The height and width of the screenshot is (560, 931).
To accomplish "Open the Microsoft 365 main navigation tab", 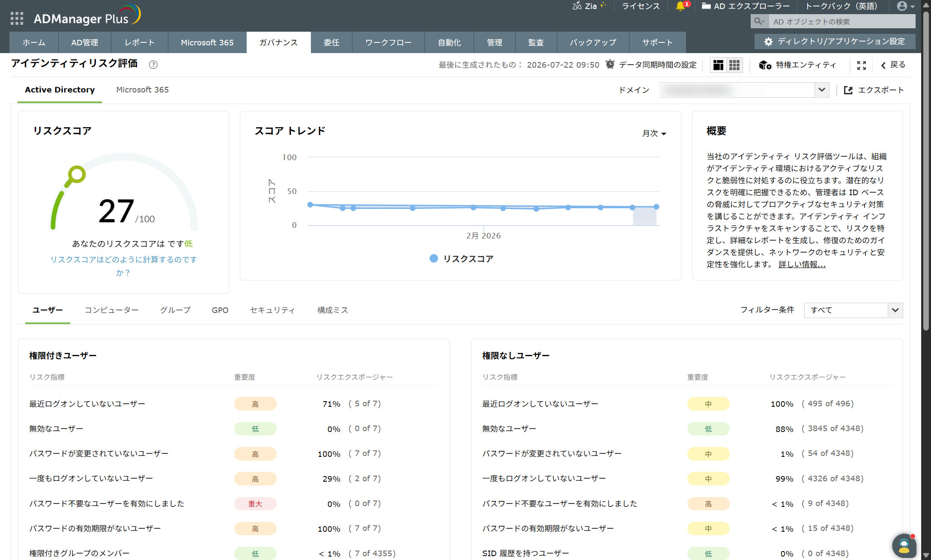I will coord(207,42).
